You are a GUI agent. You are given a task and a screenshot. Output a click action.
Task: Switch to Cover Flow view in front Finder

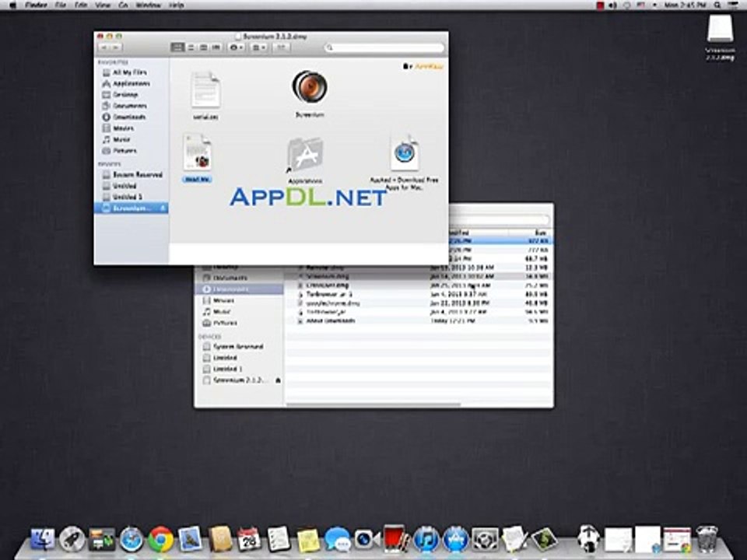(216, 47)
